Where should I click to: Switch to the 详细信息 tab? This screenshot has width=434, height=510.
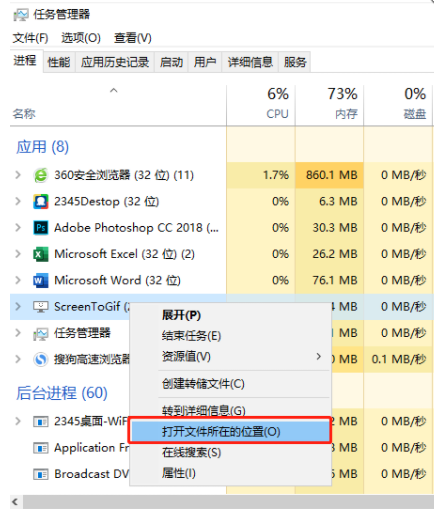point(250,62)
